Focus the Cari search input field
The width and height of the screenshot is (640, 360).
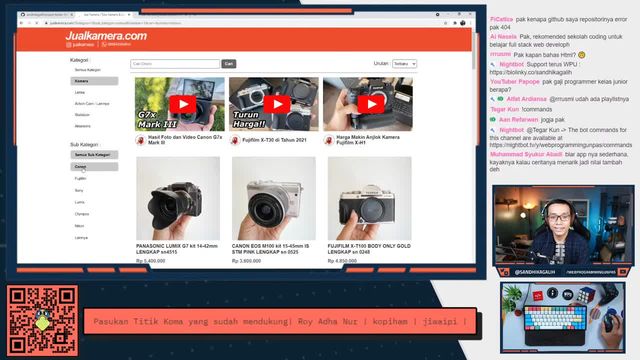[x=175, y=64]
